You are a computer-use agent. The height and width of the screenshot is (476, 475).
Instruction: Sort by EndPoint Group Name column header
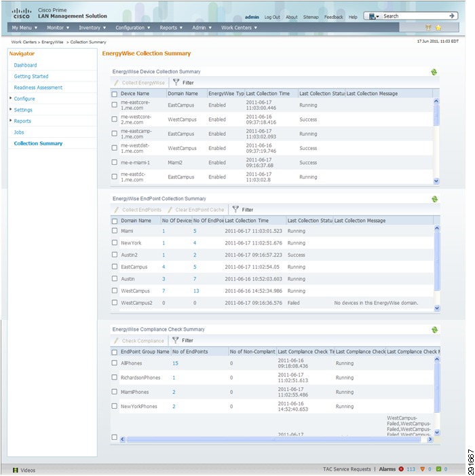pyautogui.click(x=145, y=352)
